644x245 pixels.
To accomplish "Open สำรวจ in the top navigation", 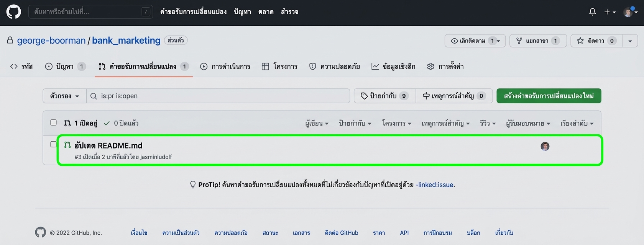I will 289,12.
